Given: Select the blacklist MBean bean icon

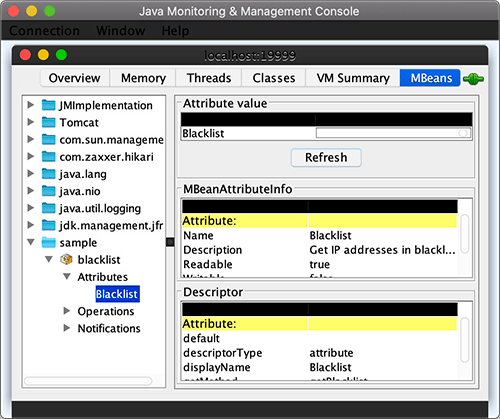Looking at the screenshot, I should (x=66, y=259).
